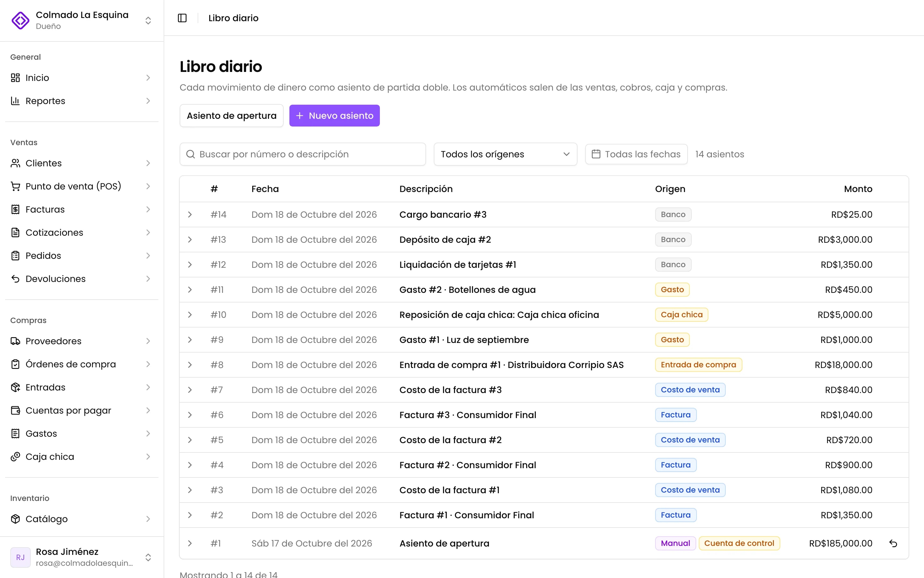Click the Cuentas por pagar wallet icon
924x578 pixels.
[15, 411]
